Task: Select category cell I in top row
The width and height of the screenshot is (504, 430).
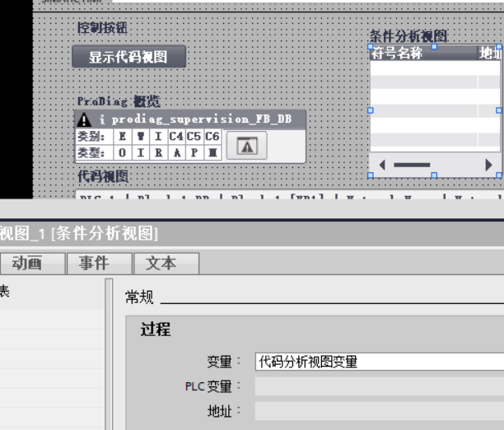Action: click(x=158, y=137)
